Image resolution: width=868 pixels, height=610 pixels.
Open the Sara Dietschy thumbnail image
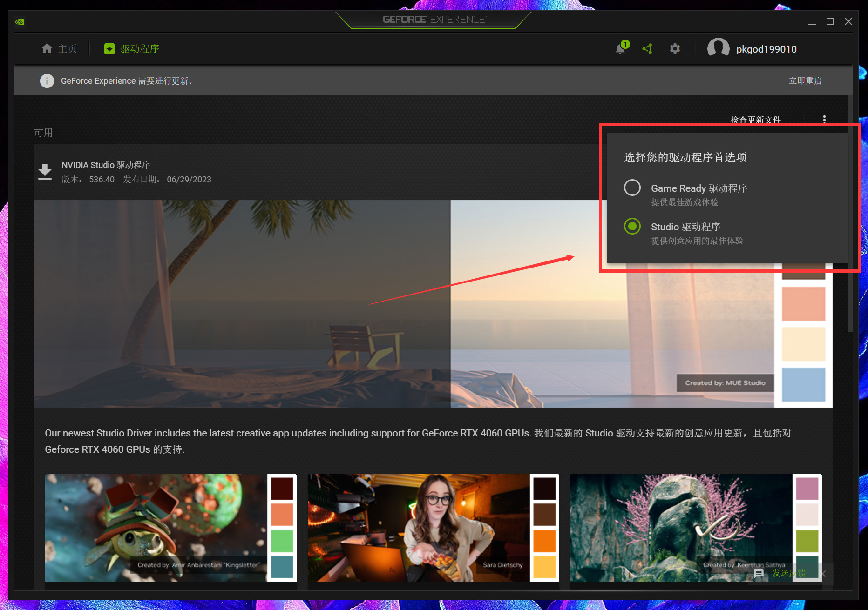(419, 528)
